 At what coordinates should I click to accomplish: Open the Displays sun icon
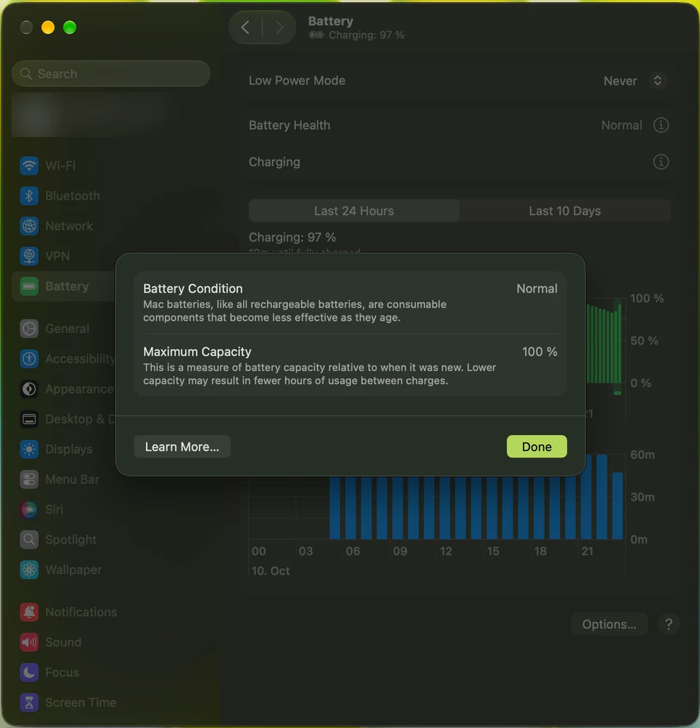point(28,449)
